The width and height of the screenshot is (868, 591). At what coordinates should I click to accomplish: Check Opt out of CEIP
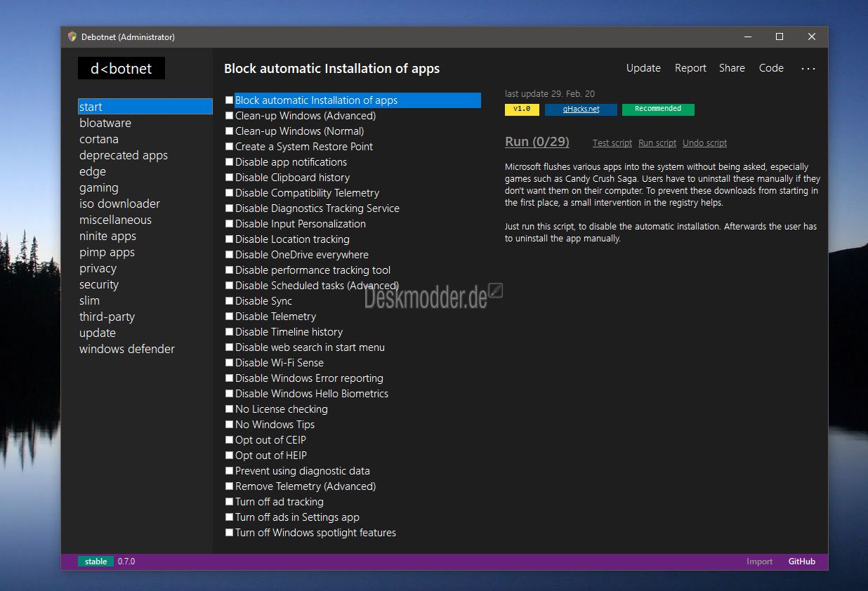(229, 440)
